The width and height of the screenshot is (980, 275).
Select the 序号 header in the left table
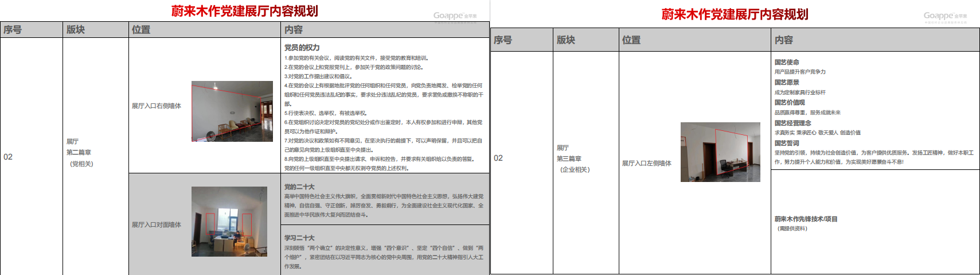point(13,30)
